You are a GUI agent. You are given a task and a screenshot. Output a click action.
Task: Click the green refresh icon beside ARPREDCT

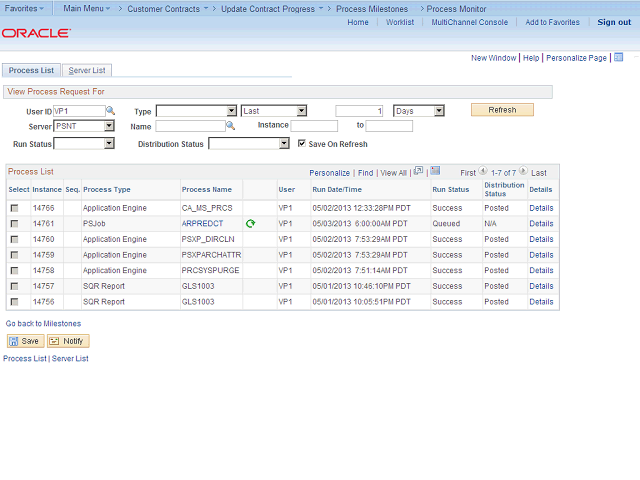250,224
